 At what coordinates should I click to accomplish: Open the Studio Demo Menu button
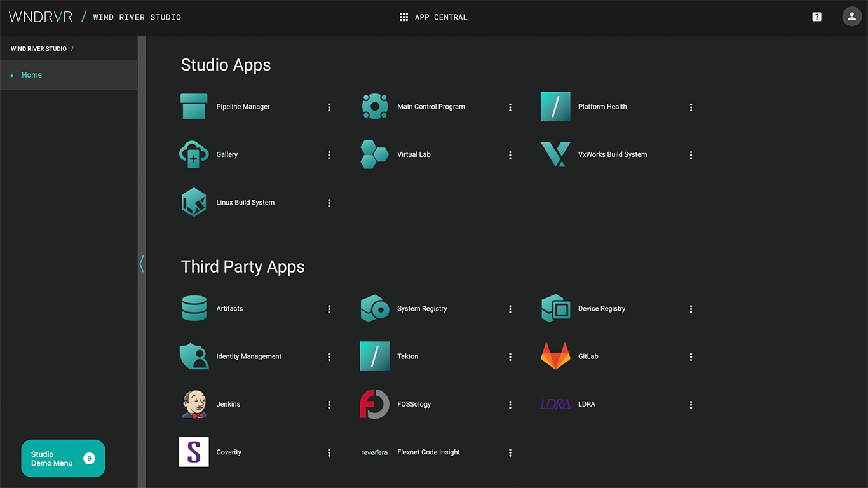[63, 458]
